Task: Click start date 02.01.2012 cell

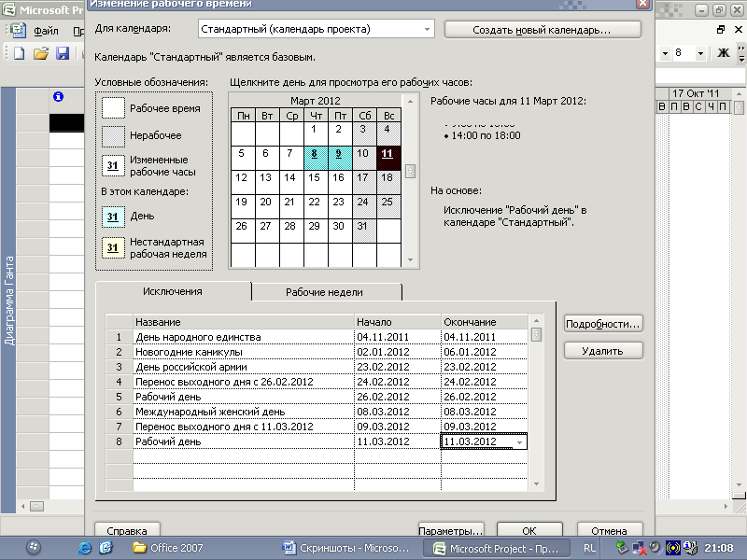Action: (x=398, y=352)
